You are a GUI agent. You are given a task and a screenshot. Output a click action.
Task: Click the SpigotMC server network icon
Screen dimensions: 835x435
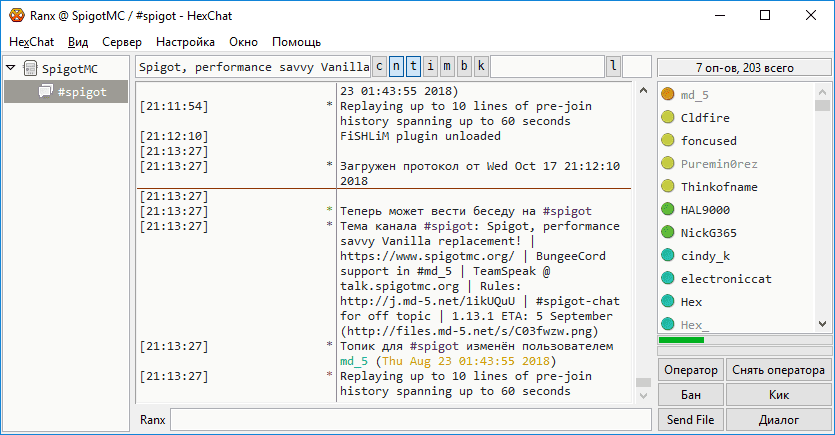tap(28, 69)
